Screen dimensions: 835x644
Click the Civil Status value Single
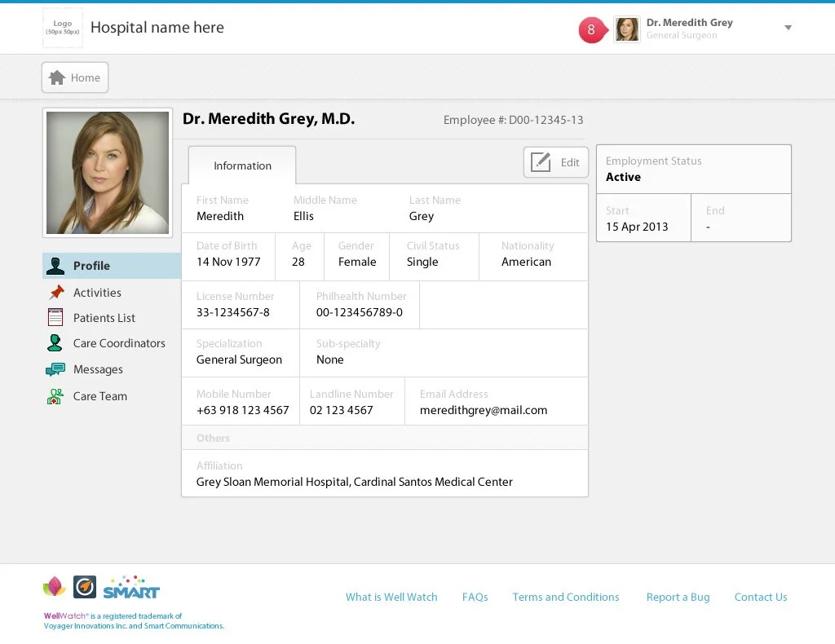click(x=422, y=262)
